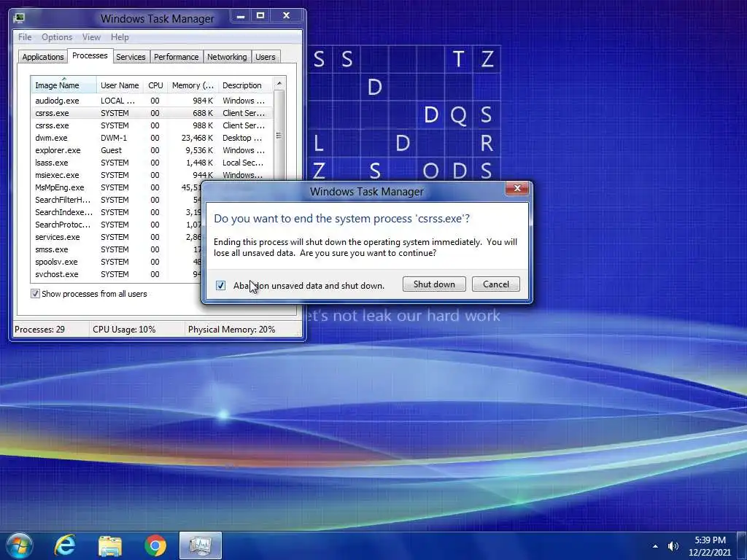
Task: Maximize the Windows Task Manager window
Action: pos(260,16)
